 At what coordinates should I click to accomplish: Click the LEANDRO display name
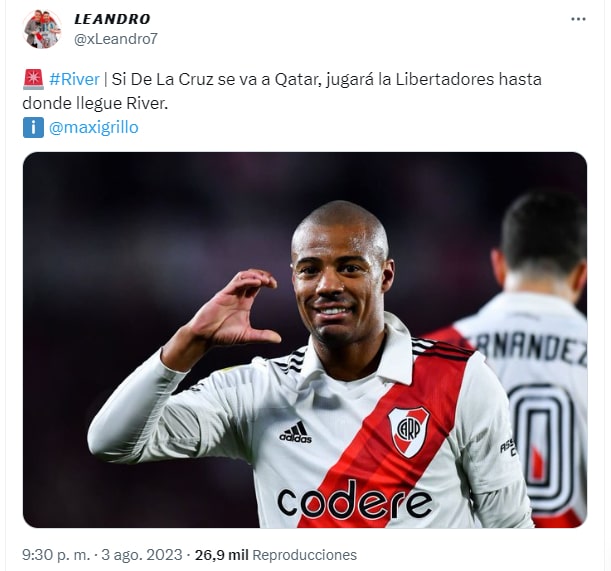(x=112, y=19)
